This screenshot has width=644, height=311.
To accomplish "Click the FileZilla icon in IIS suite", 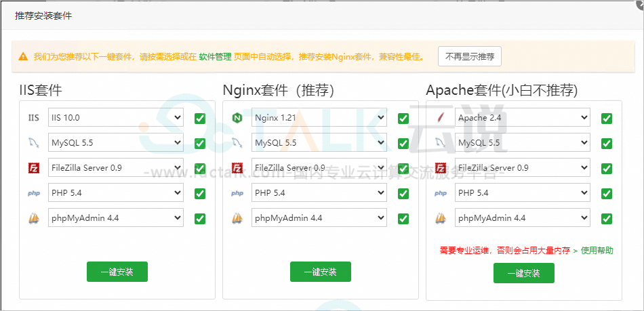I will point(34,168).
